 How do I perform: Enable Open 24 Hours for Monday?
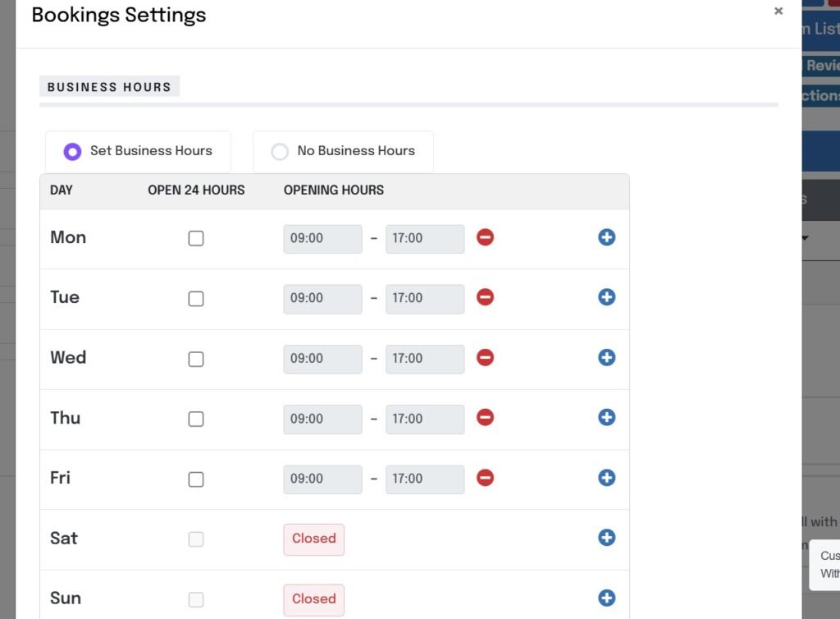196,238
